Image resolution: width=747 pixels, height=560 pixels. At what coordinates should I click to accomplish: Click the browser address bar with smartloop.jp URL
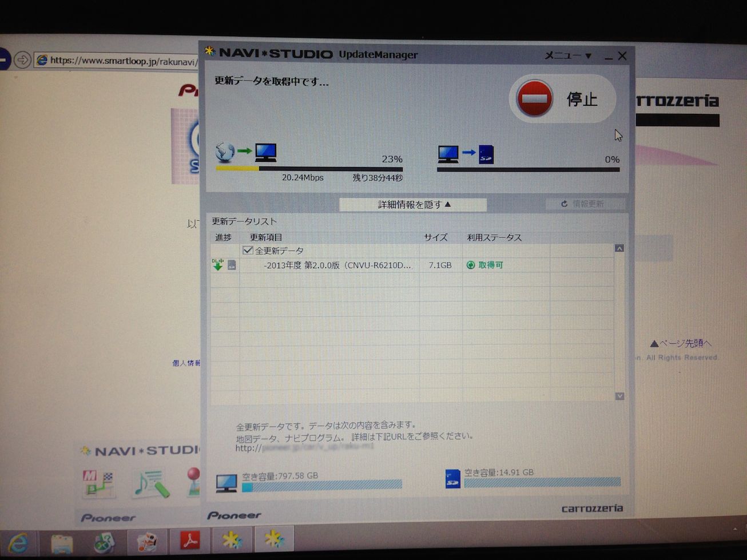(120, 61)
